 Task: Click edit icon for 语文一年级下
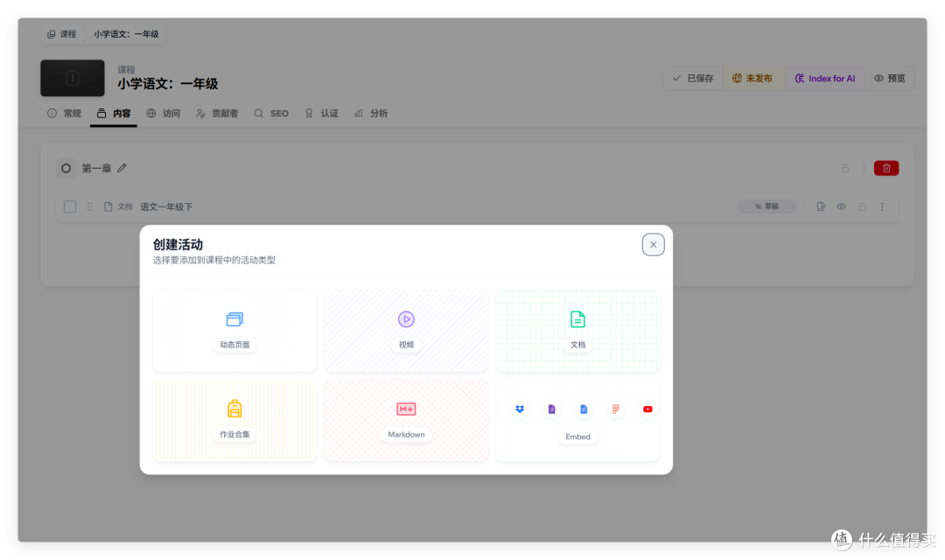821,206
